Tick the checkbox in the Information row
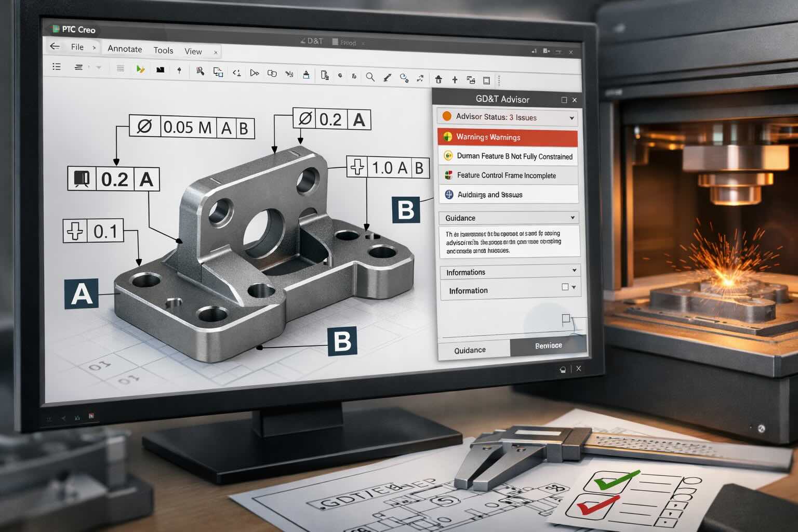The height and width of the screenshot is (532, 798). tap(565, 287)
